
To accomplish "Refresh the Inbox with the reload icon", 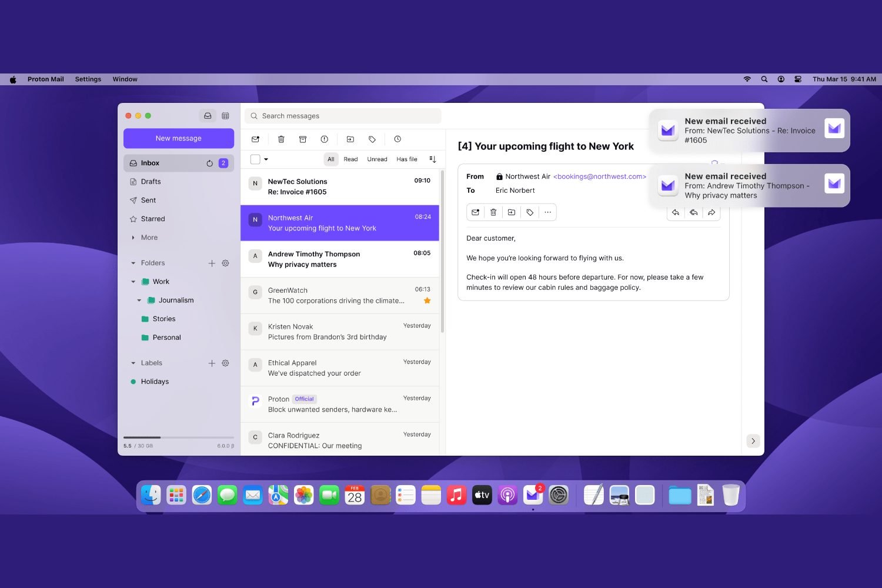I will (x=209, y=163).
